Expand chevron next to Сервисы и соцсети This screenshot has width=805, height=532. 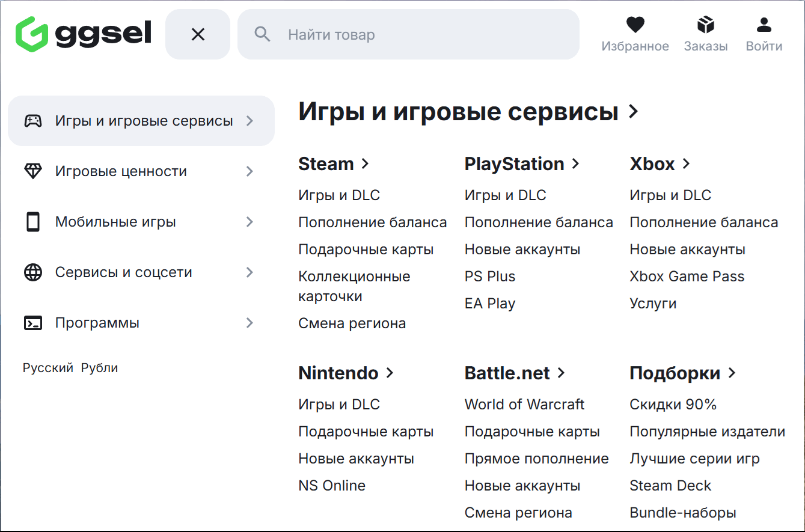coord(250,272)
